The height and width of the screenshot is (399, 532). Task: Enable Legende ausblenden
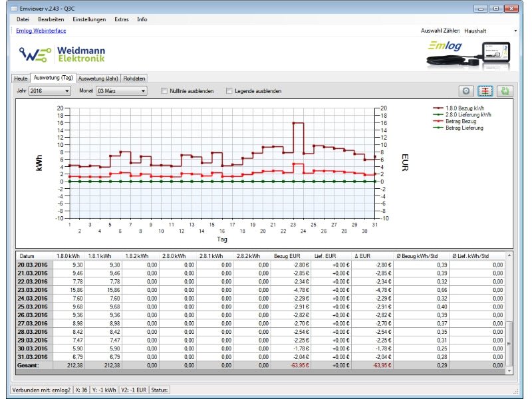229,91
